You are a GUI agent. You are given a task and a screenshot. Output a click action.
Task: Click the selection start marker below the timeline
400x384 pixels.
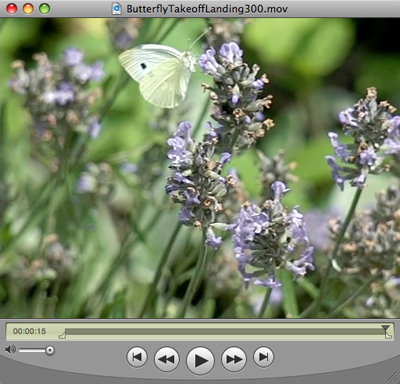click(62, 336)
